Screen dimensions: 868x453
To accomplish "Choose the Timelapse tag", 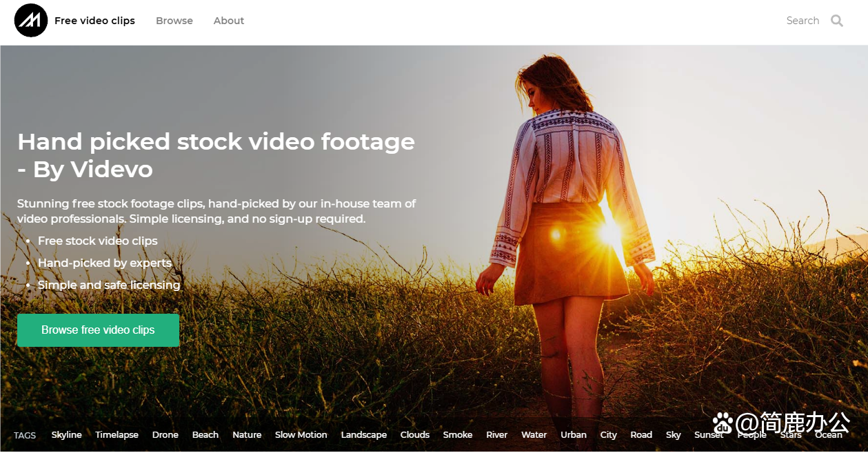I will tap(117, 435).
